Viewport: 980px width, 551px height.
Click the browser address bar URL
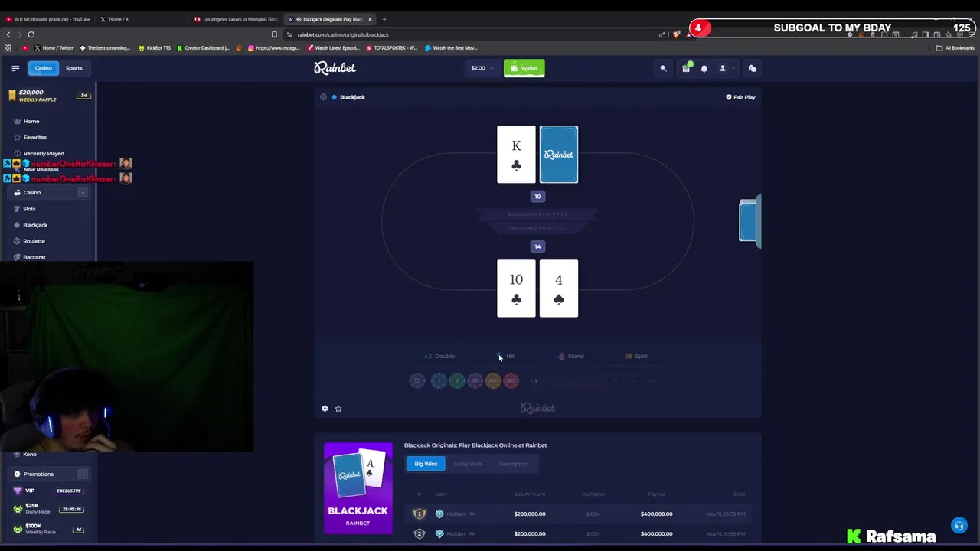tap(343, 34)
